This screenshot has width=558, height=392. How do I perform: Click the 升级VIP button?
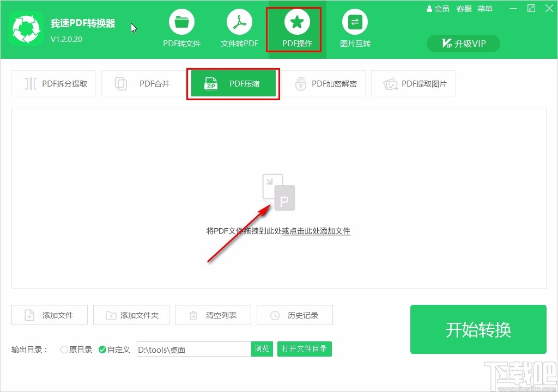(x=463, y=44)
